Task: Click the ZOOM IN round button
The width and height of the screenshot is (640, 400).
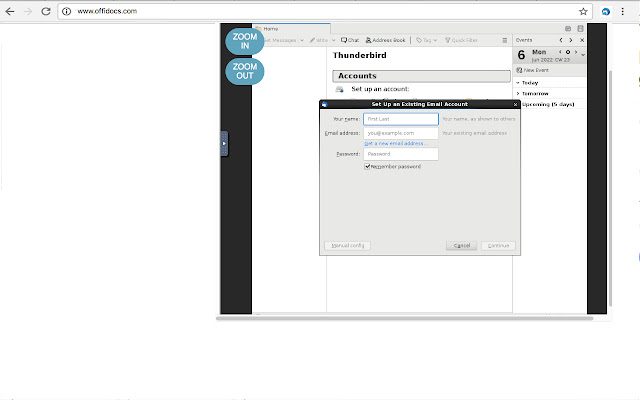Action: pos(245,41)
